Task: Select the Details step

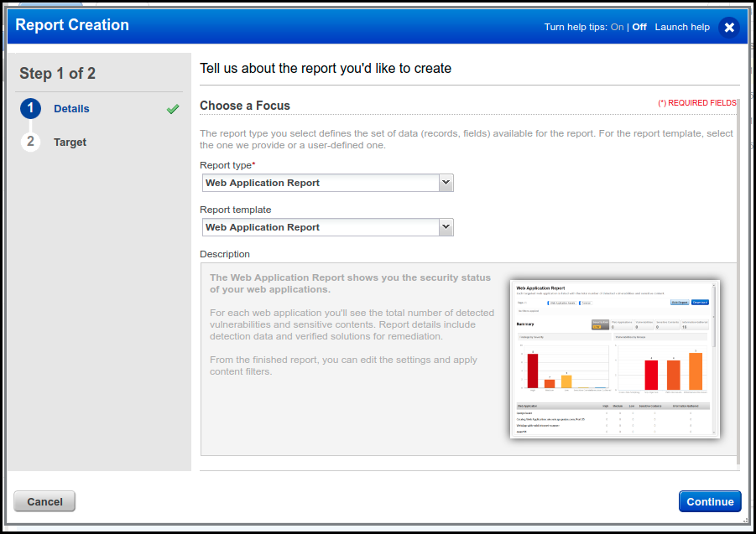Action: (x=71, y=108)
